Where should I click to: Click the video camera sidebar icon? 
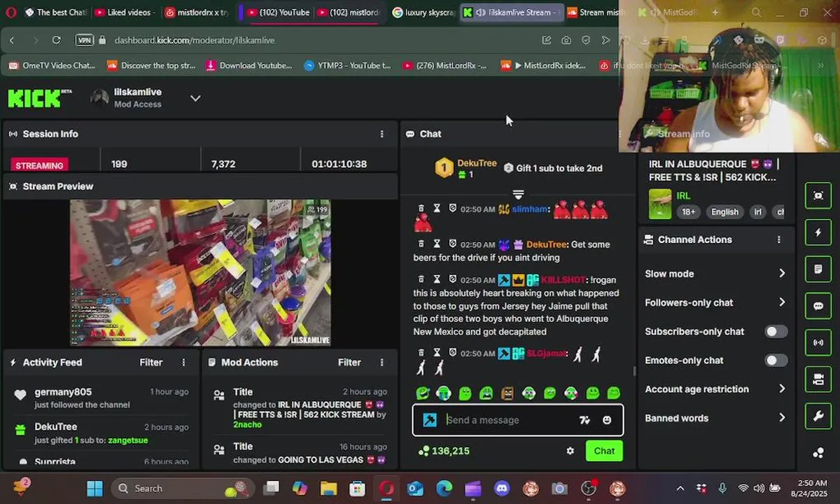pyautogui.click(x=818, y=379)
